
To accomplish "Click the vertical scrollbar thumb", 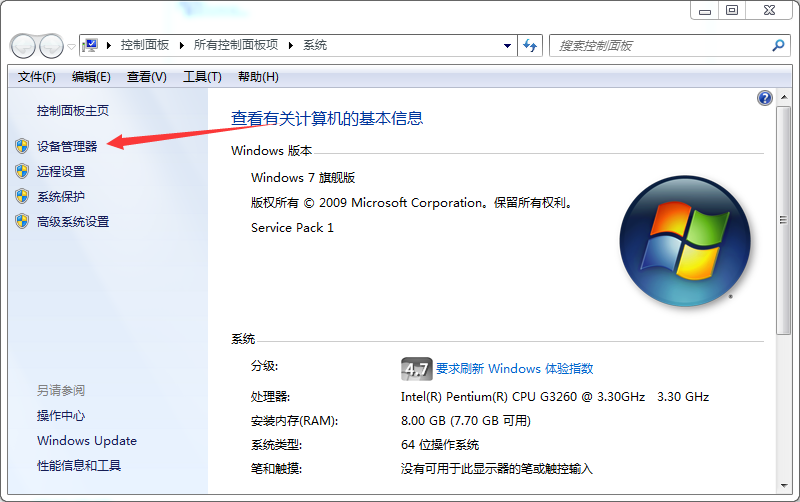I will tap(784, 220).
